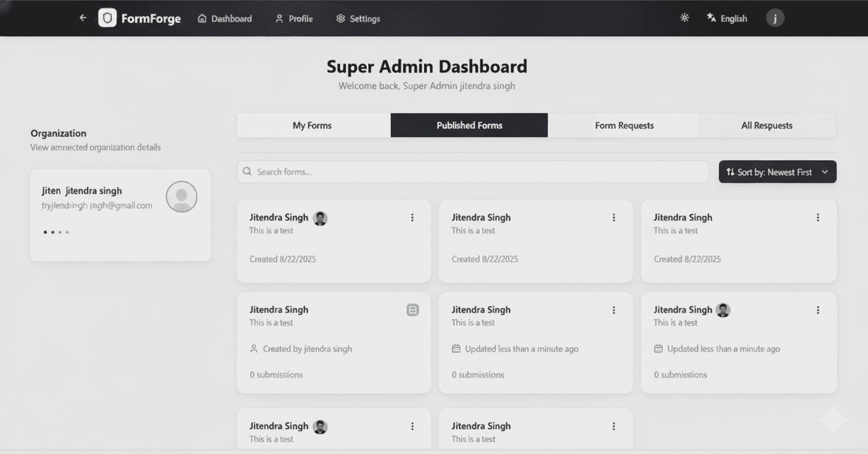The width and height of the screenshot is (868, 454).
Task: Open Settings from the top navigation
Action: click(358, 19)
